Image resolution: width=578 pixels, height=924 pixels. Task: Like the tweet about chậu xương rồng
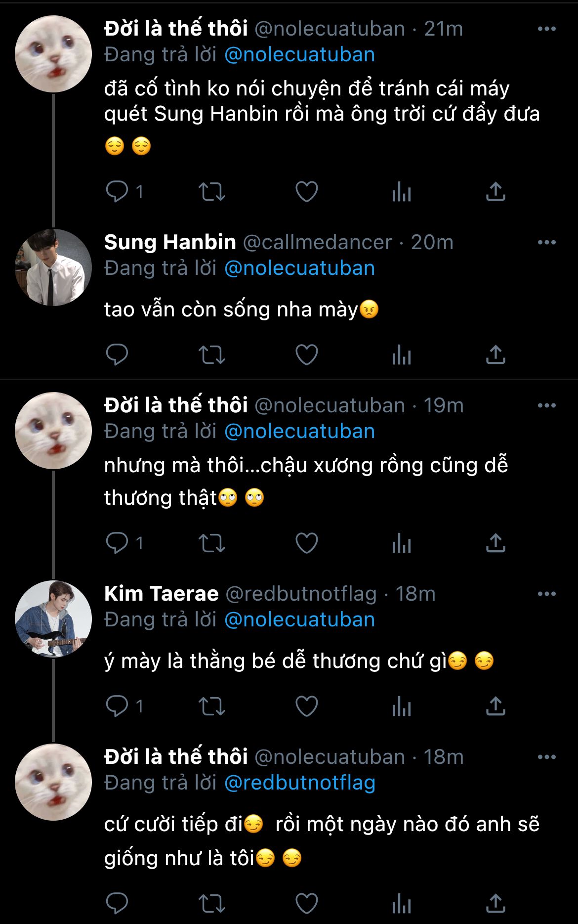tap(306, 543)
